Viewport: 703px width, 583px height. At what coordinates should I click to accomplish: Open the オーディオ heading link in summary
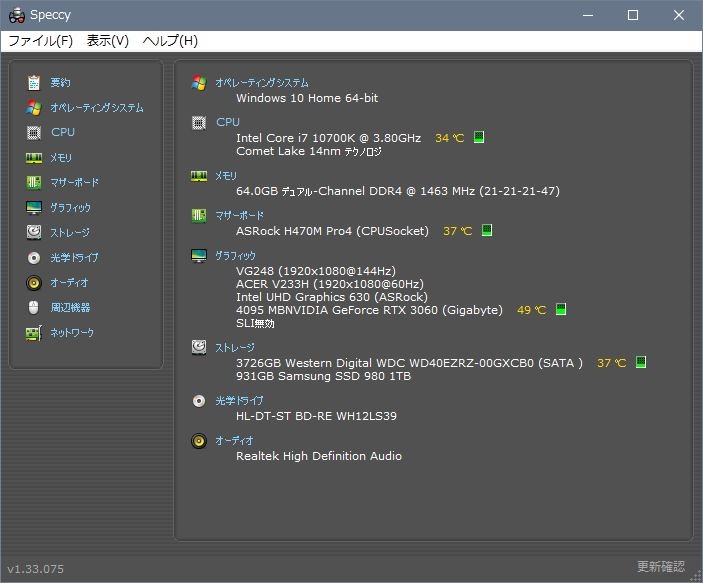click(x=234, y=441)
